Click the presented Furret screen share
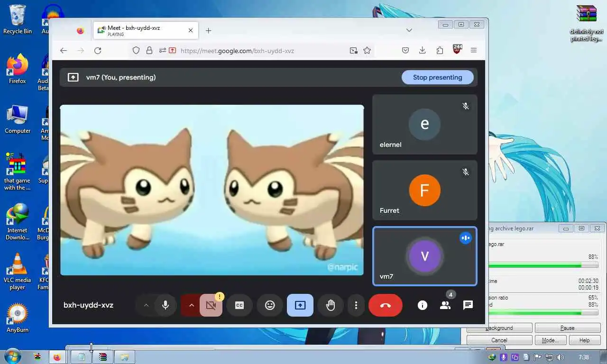Image resolution: width=607 pixels, height=364 pixels. [x=212, y=190]
